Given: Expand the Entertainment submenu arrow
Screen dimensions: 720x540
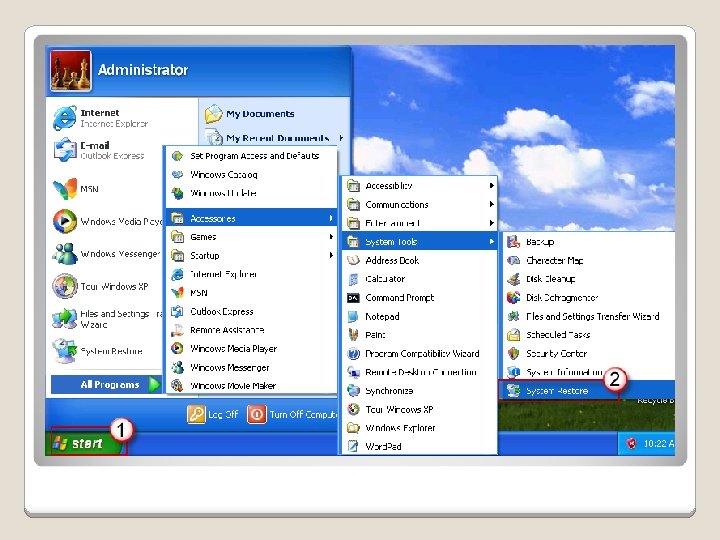Looking at the screenshot, I should (491, 223).
